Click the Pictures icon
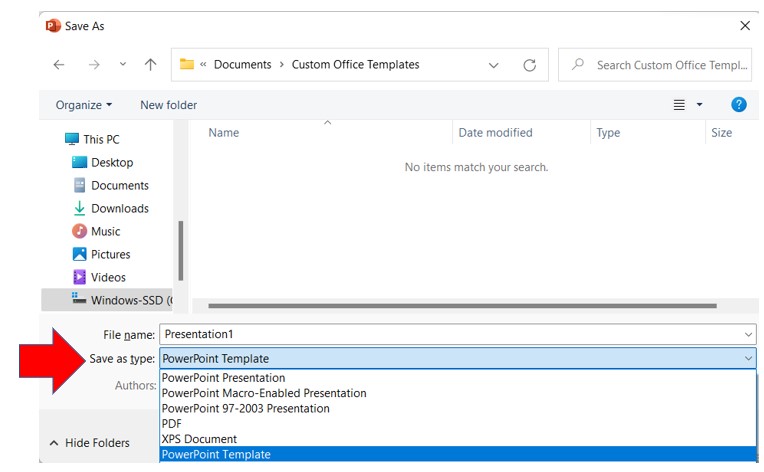764x472 pixels. [79, 254]
